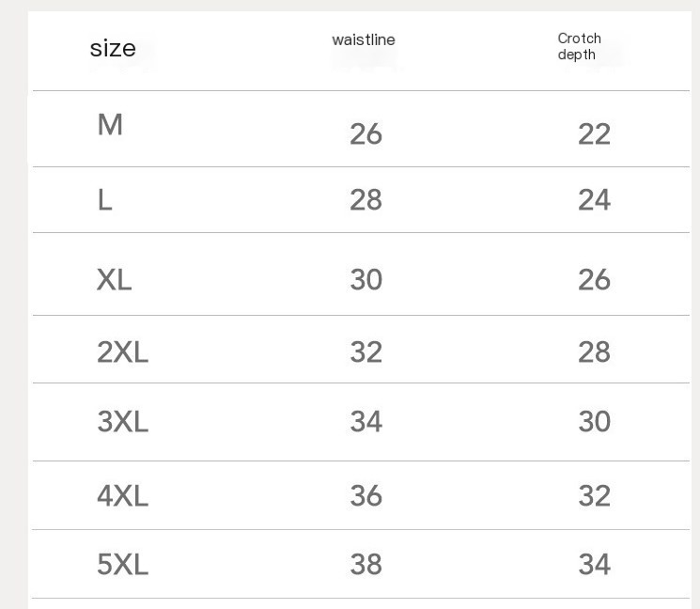The image size is (700, 609).
Task: Select the 5XL size label
Action: tap(122, 564)
